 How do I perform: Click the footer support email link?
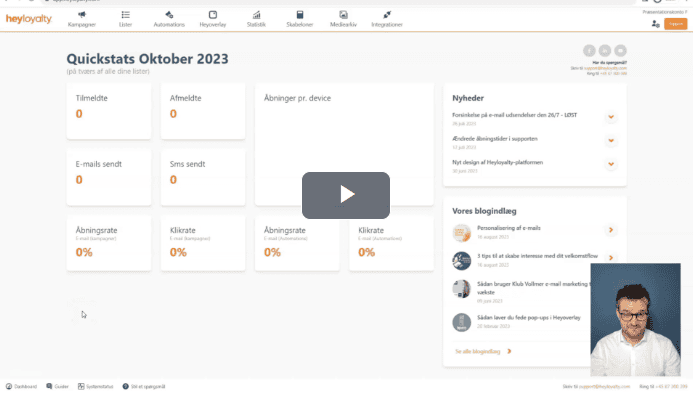click(604, 386)
